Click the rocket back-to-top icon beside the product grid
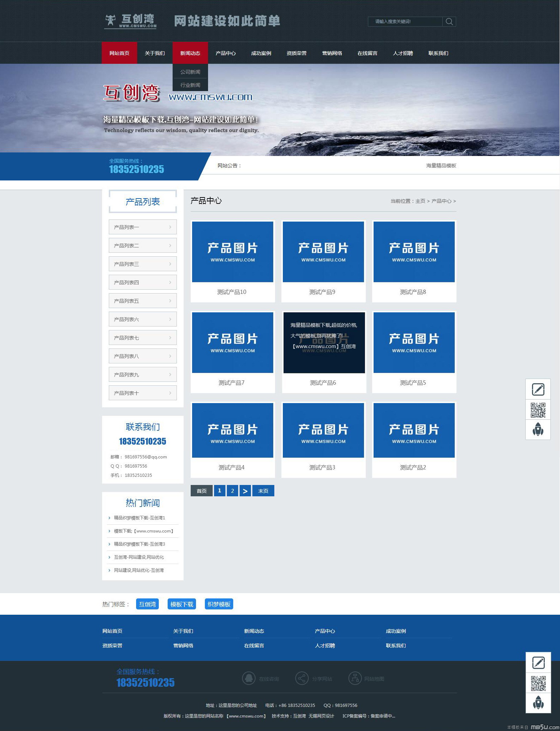This screenshot has height=731, width=560. pos(538,430)
